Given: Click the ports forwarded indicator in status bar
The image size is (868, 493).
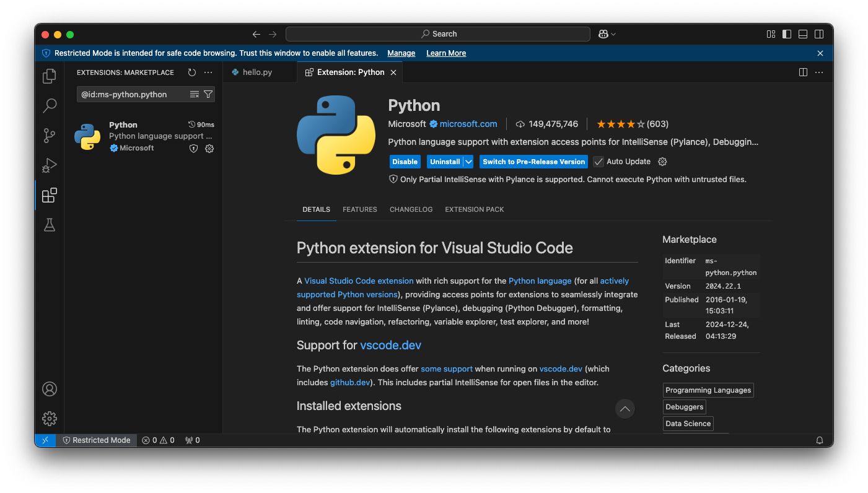Looking at the screenshot, I should (x=192, y=440).
